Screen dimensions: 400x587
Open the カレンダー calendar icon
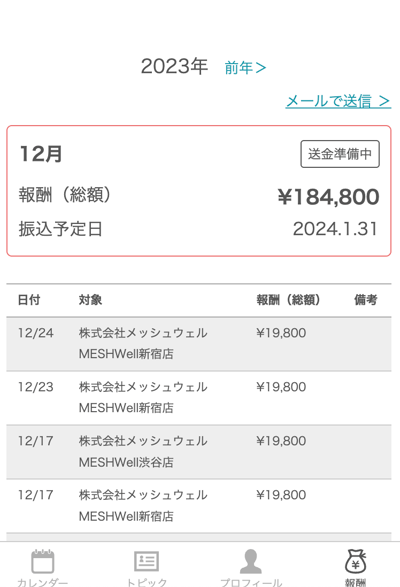coord(42,561)
